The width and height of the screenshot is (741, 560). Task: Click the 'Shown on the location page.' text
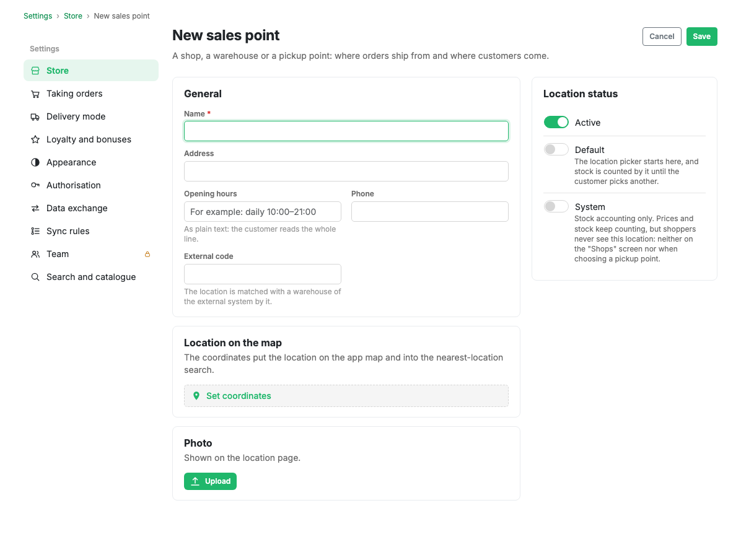242,458
